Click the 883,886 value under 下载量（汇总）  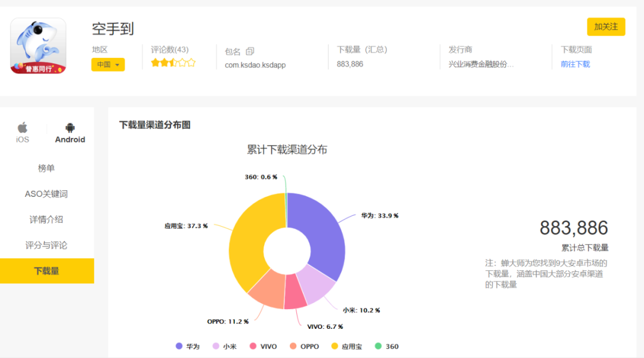click(x=350, y=64)
